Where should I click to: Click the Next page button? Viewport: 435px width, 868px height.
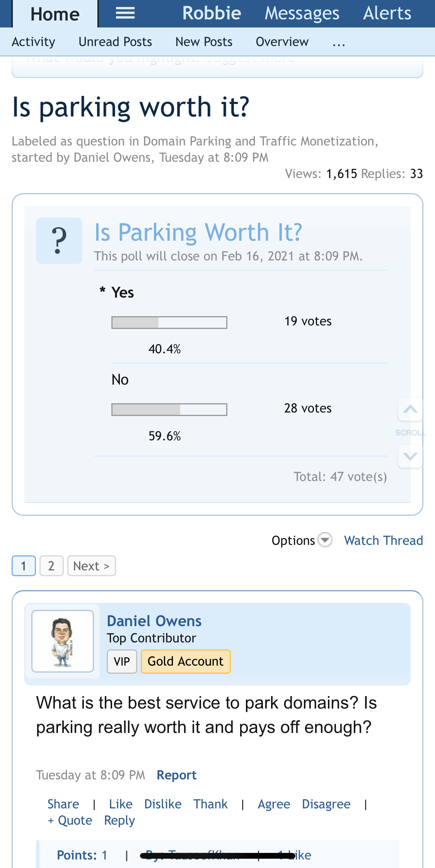click(91, 566)
